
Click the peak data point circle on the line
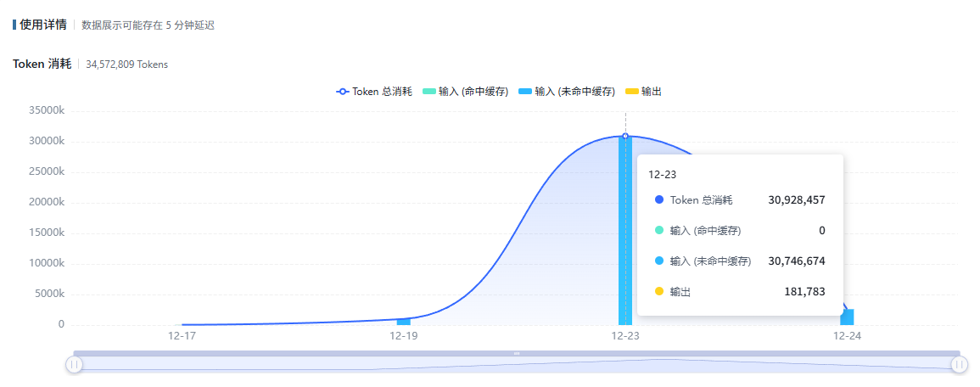pos(625,136)
